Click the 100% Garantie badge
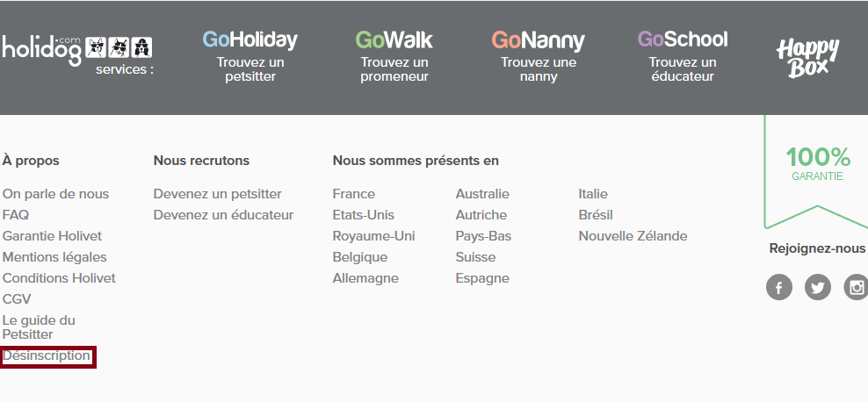This screenshot has width=868, height=402. 817,164
